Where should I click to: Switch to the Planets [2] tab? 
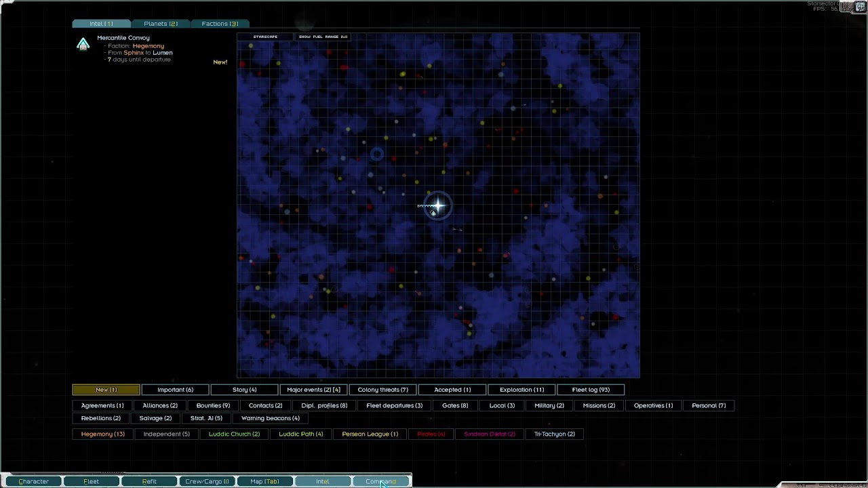(x=161, y=24)
